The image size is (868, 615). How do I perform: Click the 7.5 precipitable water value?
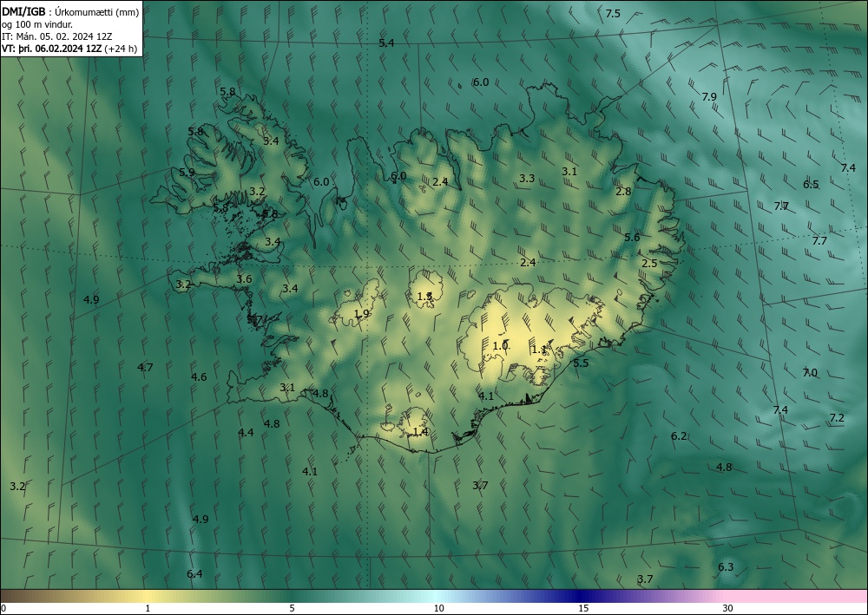click(x=613, y=14)
